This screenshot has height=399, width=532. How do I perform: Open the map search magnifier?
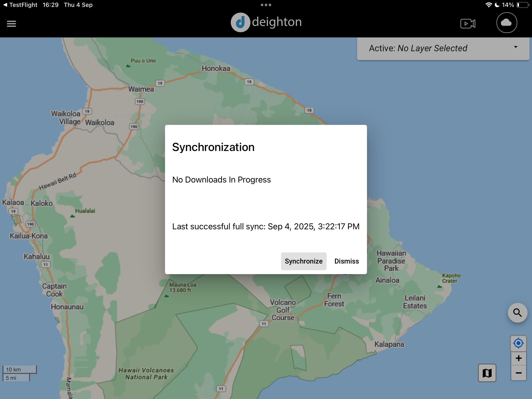(x=517, y=313)
